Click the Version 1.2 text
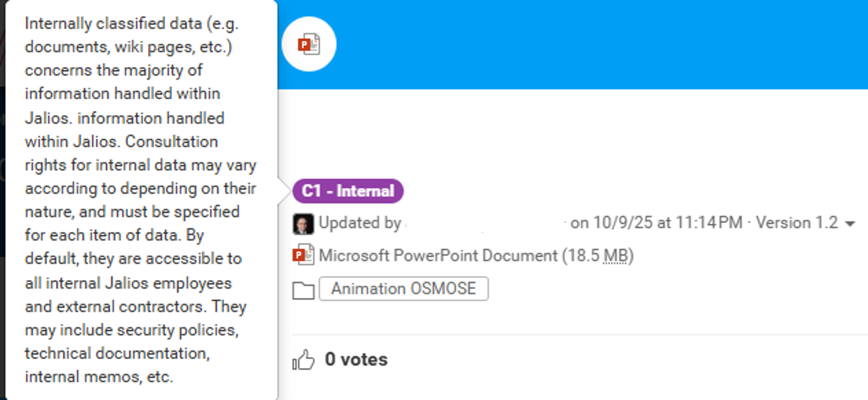Viewport: 868px width, 400px height. coord(796,223)
